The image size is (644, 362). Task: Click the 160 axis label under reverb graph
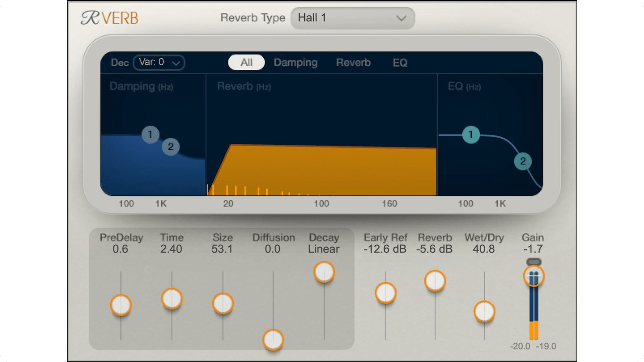point(389,203)
